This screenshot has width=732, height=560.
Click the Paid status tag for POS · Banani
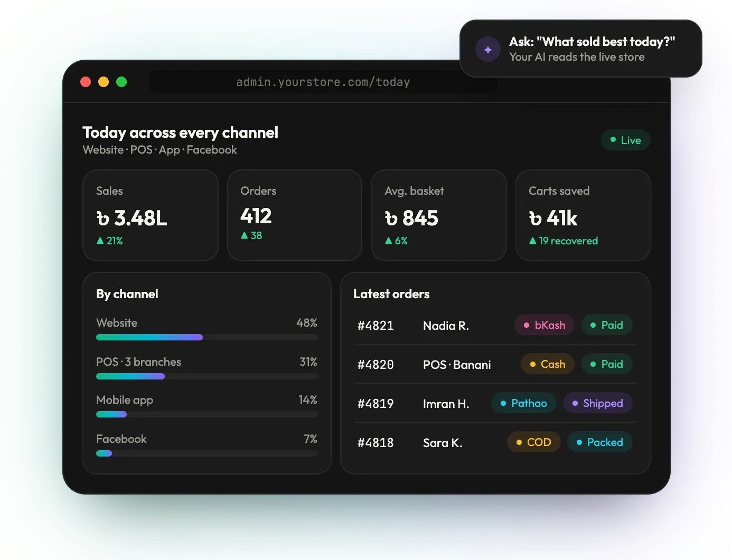point(607,364)
